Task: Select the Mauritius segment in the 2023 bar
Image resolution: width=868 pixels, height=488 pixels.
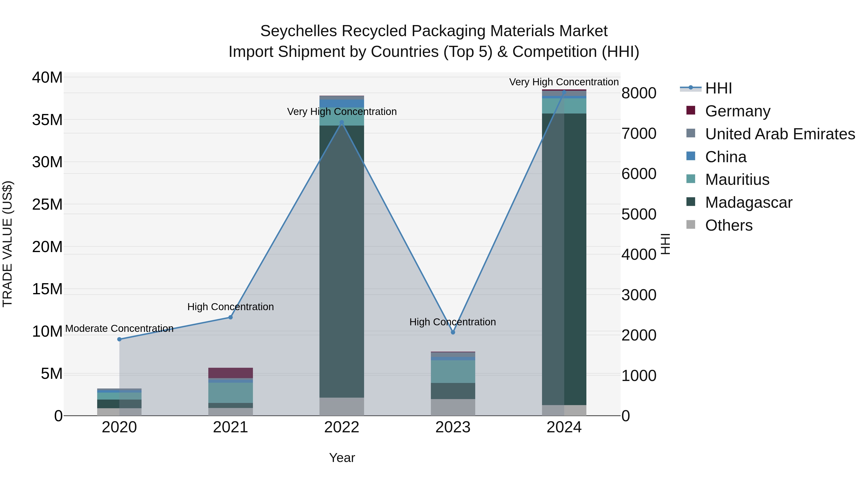Action: pyautogui.click(x=453, y=371)
